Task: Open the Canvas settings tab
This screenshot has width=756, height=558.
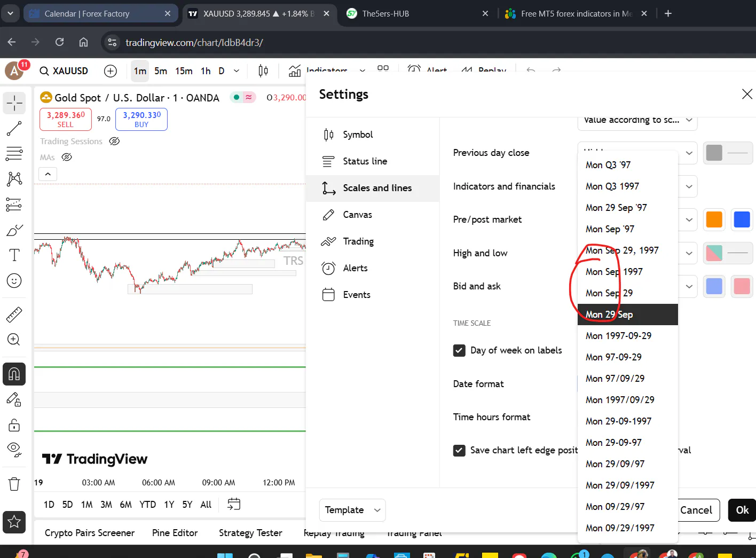Action: (x=373, y=215)
